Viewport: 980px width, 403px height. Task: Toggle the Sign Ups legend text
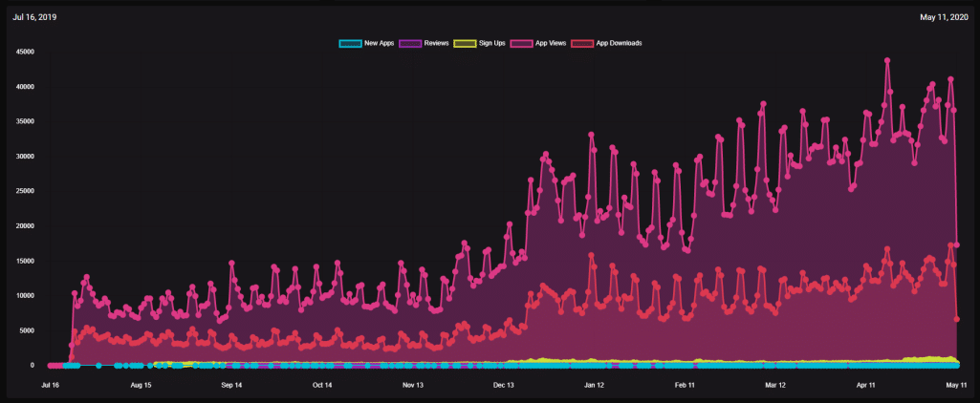pos(491,43)
